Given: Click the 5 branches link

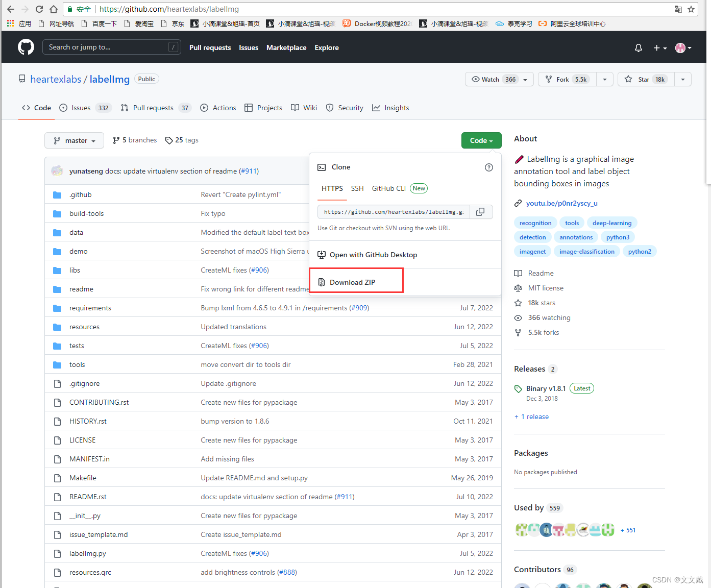Looking at the screenshot, I should coord(135,140).
